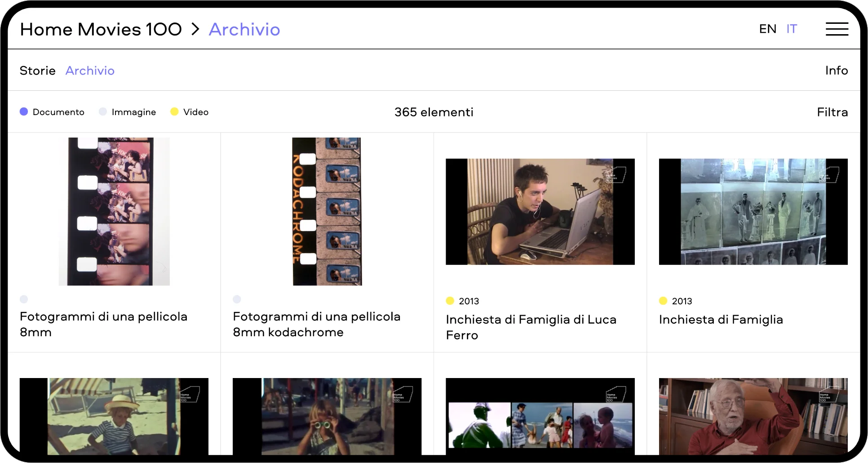
Task: Toggle the Video type filter
Action: 195,112
